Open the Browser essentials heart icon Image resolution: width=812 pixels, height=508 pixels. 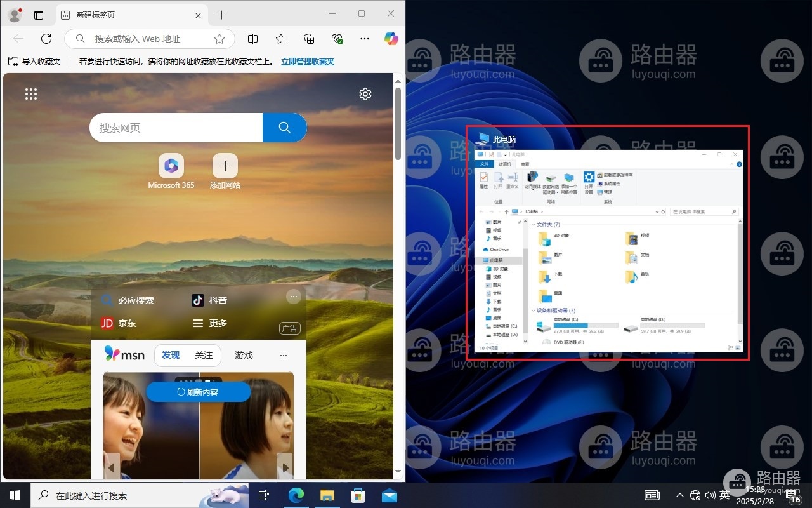[337, 39]
